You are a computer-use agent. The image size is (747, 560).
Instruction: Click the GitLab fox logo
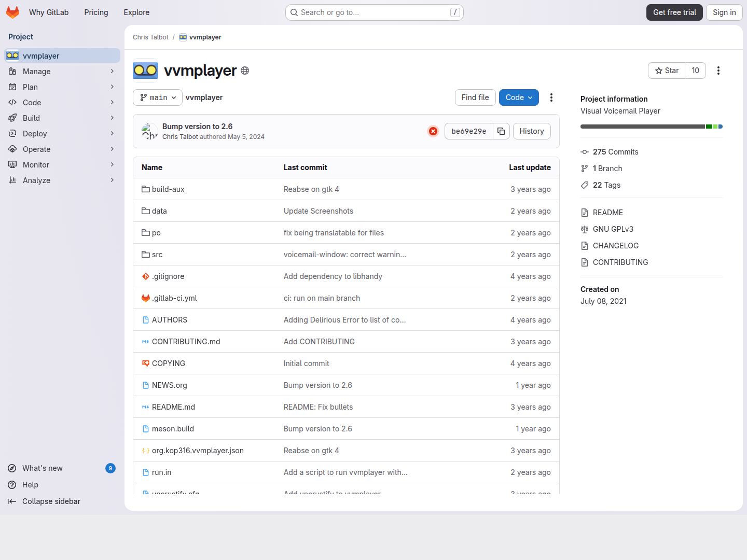12,12
